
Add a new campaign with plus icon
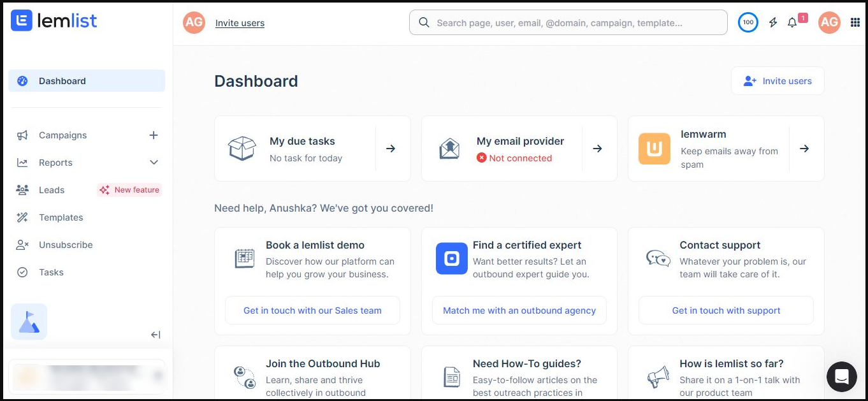click(154, 135)
